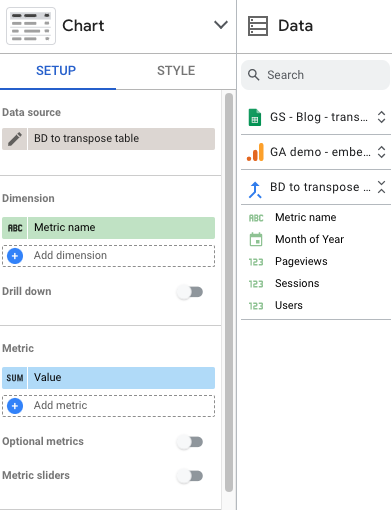Click 123 icon beside Sessions
This screenshot has height=510, width=392.
pos(256,284)
